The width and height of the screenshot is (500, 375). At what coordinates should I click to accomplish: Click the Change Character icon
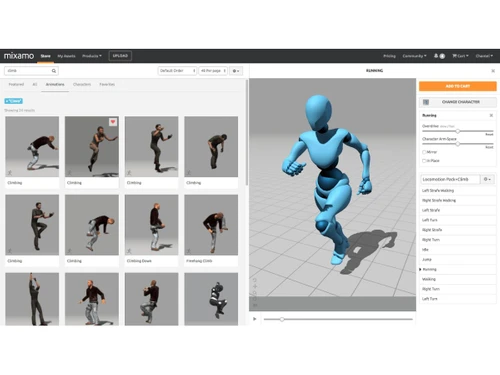point(426,102)
